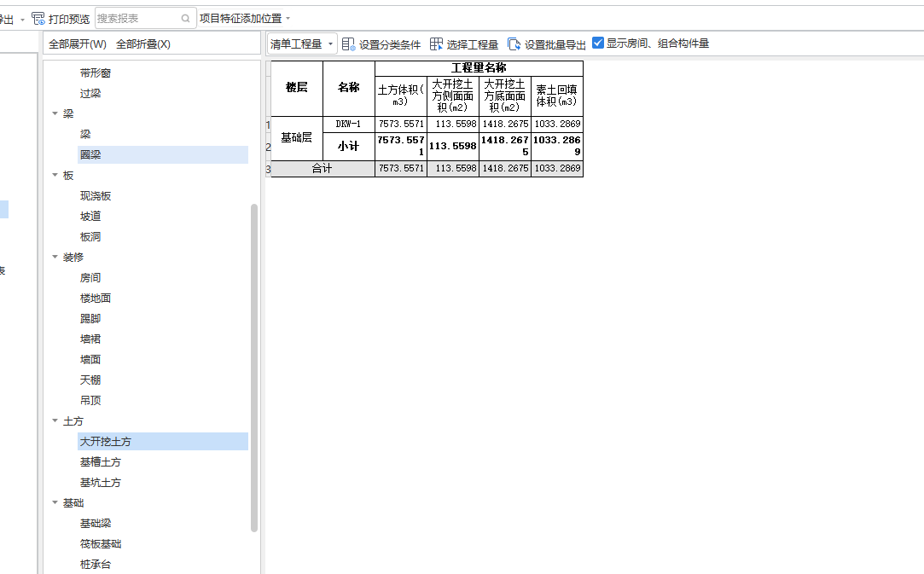This screenshot has width=924, height=574.
Task: Collapse the 基础 tree group
Action: coord(55,503)
